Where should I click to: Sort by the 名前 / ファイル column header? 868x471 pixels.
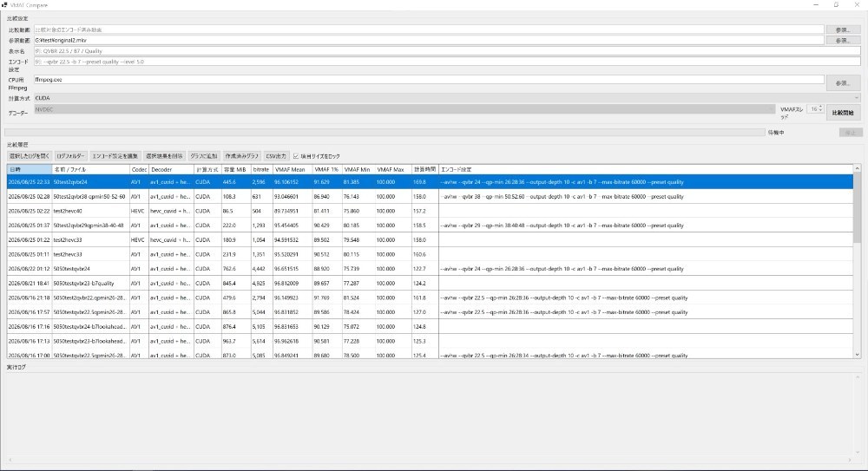pos(91,169)
